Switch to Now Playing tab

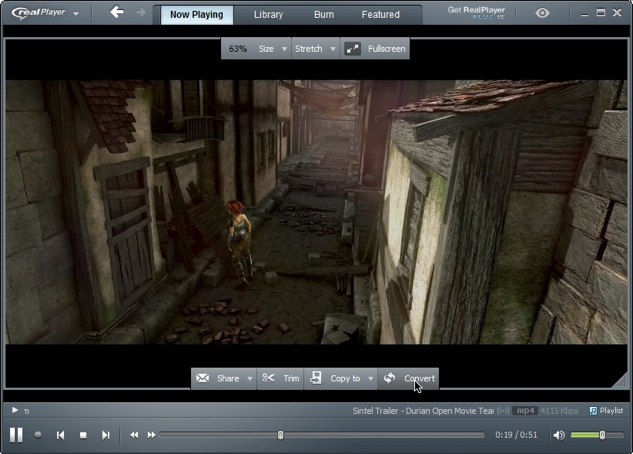tap(197, 15)
